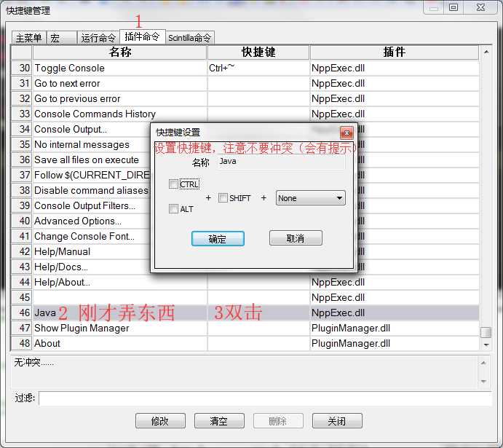Maximize the 快捷键管理 window
This screenshot has width=503, height=448.
[454, 7]
